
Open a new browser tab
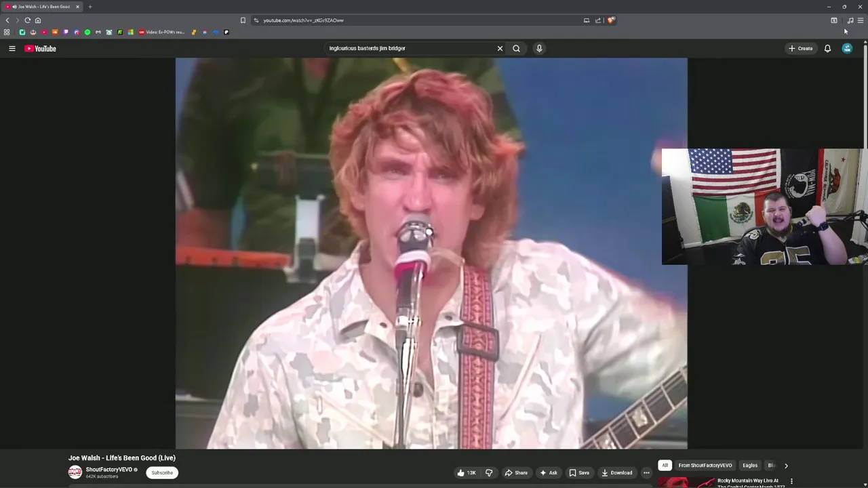click(90, 7)
